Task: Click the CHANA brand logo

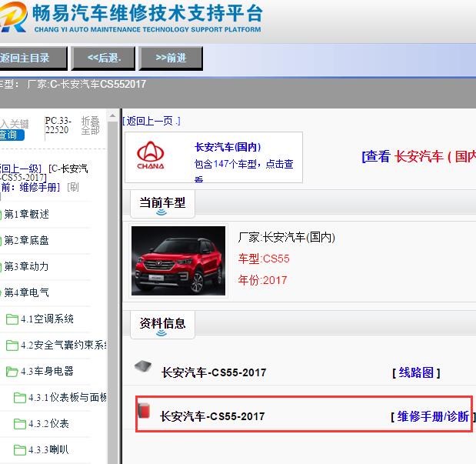Action: pos(151,155)
